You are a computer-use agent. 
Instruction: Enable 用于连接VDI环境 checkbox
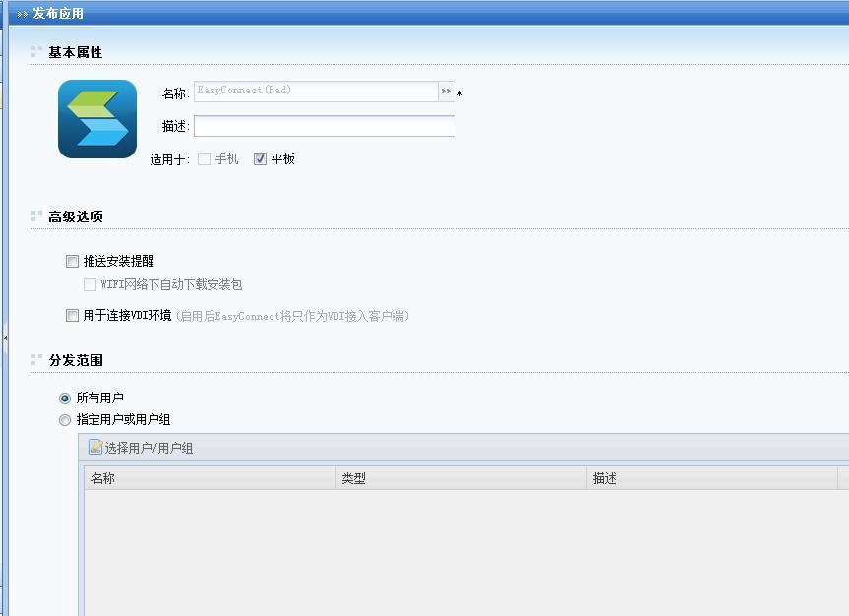pyautogui.click(x=72, y=316)
